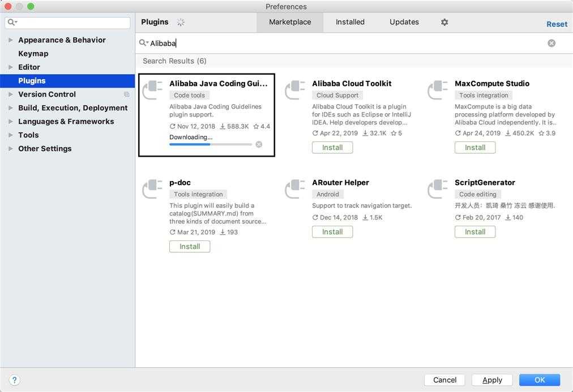The image size is (573, 392).
Task: Open the p-doc plugin title
Action: [180, 183]
